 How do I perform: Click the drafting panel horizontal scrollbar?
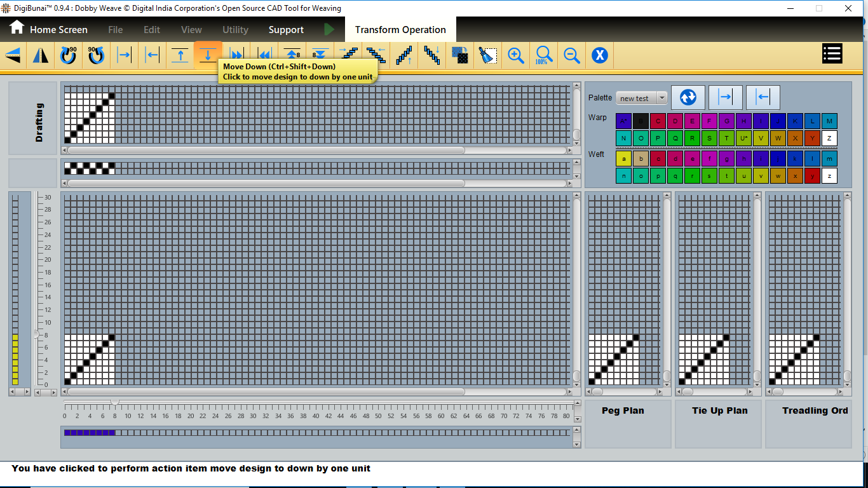[x=267, y=151]
